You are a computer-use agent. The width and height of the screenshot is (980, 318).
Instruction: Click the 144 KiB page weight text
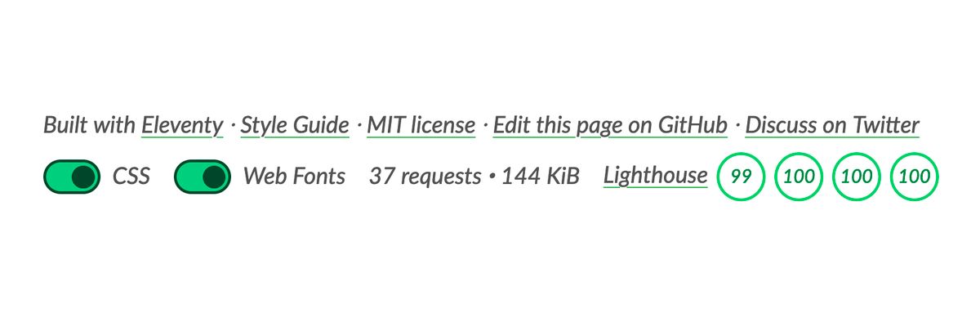541,177
